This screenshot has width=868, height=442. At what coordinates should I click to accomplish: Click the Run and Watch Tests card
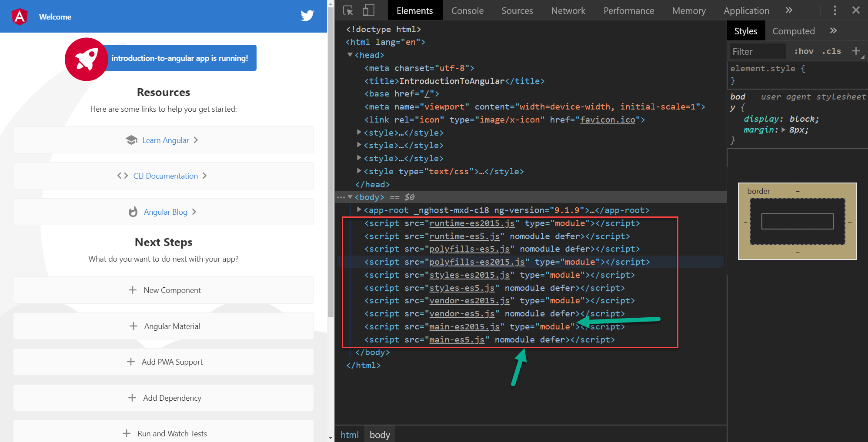point(164,431)
